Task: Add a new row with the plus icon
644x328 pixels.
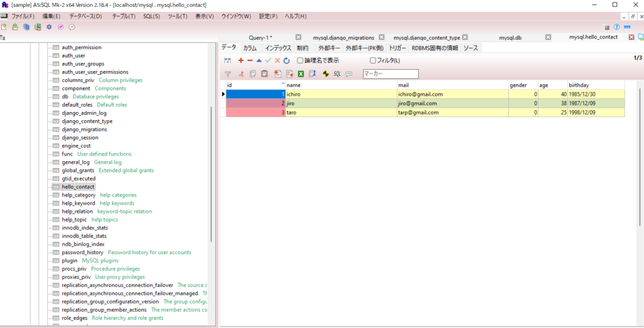Action: [241, 60]
